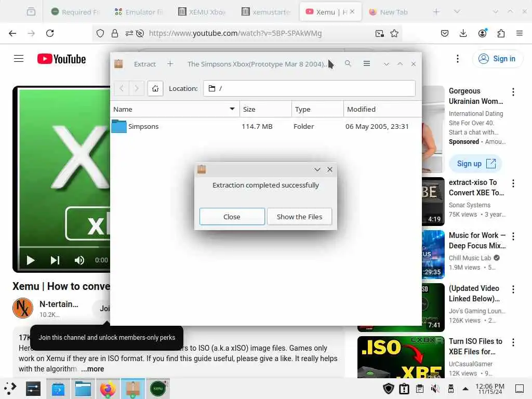Skip to next video button
The height and width of the screenshot is (399, 532).
(55, 260)
